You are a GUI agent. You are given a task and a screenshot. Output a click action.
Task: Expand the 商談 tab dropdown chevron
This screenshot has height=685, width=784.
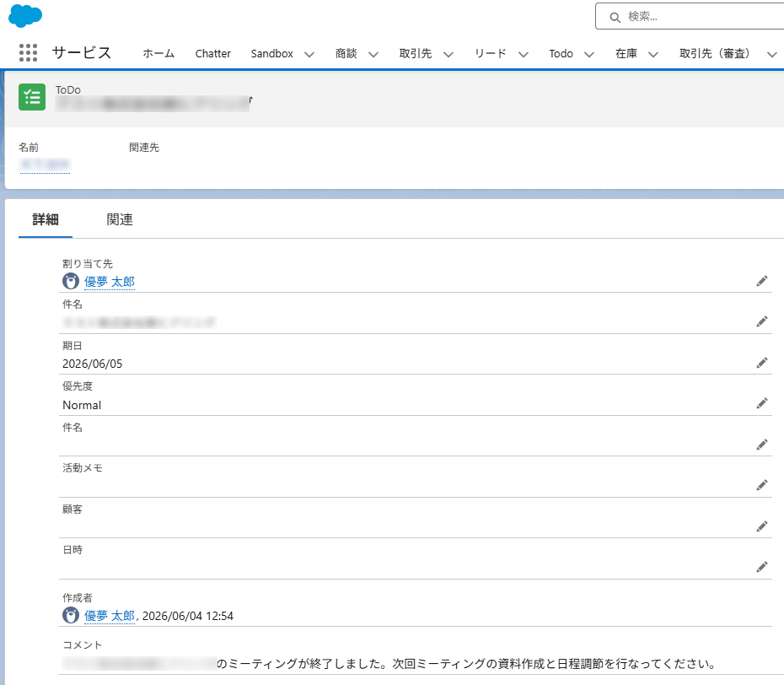coord(373,54)
